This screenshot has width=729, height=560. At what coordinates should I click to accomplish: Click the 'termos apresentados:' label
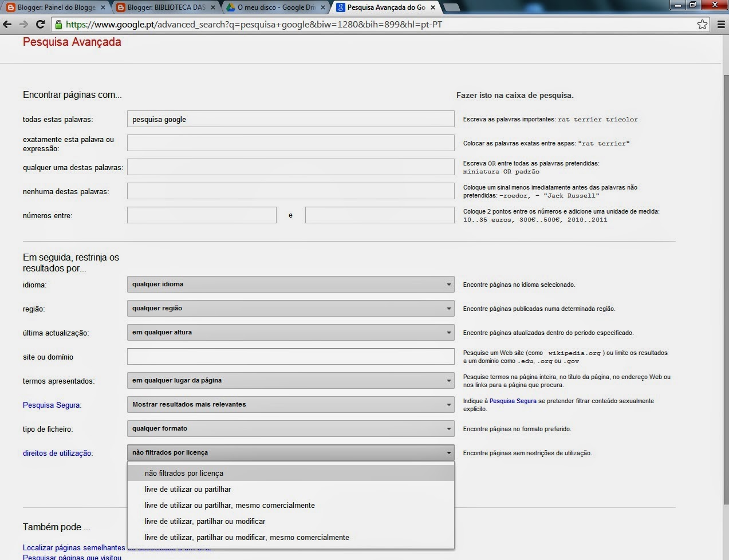[59, 381]
